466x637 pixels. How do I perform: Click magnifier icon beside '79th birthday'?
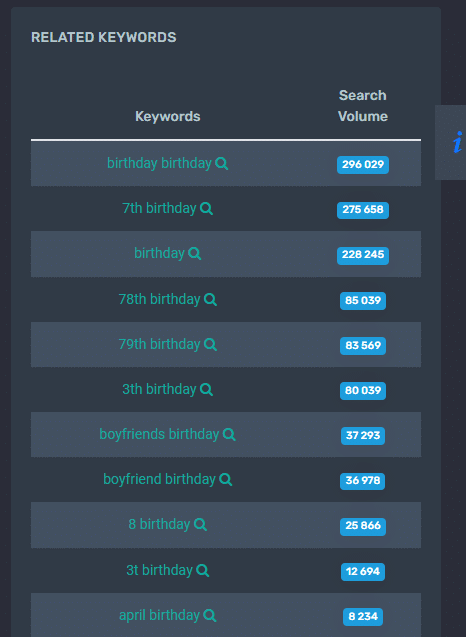tap(210, 345)
